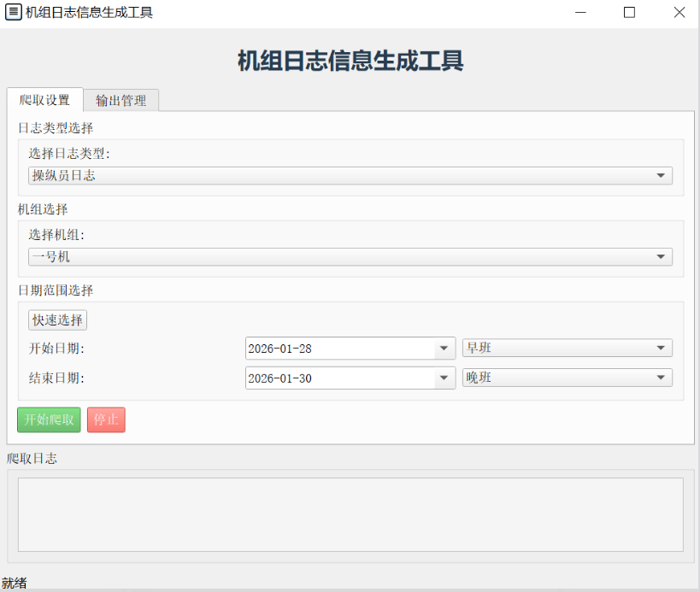The image size is (700, 592).
Task: Switch to the 爬取设置 tab
Action: (x=44, y=100)
